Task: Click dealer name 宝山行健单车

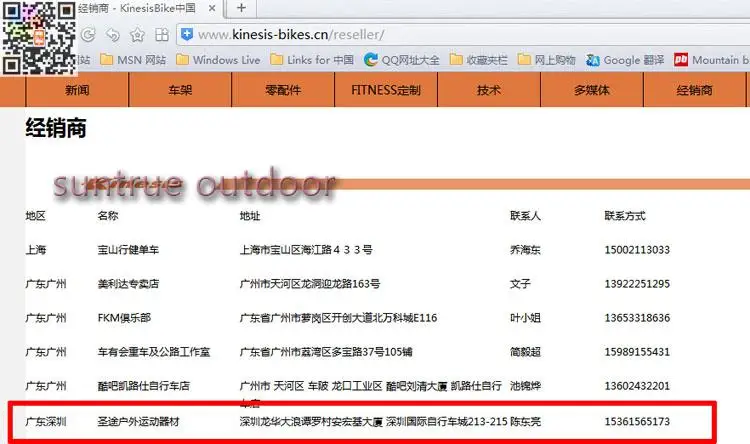Action: click(128, 250)
